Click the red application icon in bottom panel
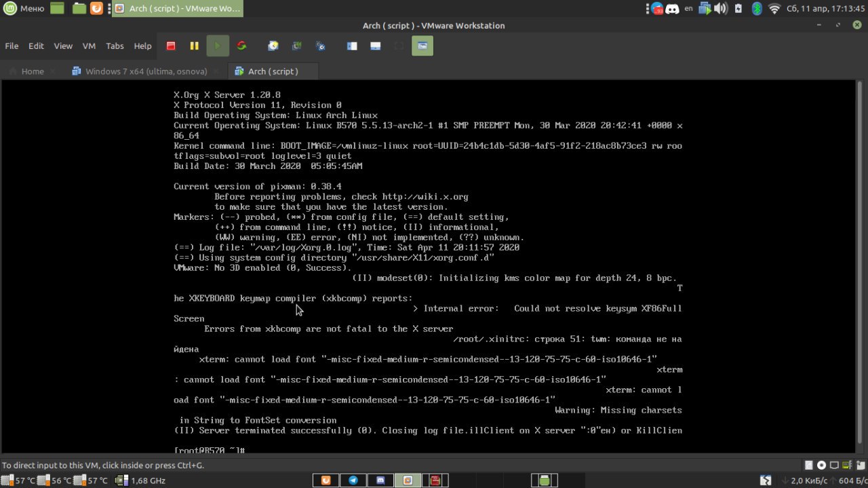Image resolution: width=868 pixels, height=488 pixels. 435,481
